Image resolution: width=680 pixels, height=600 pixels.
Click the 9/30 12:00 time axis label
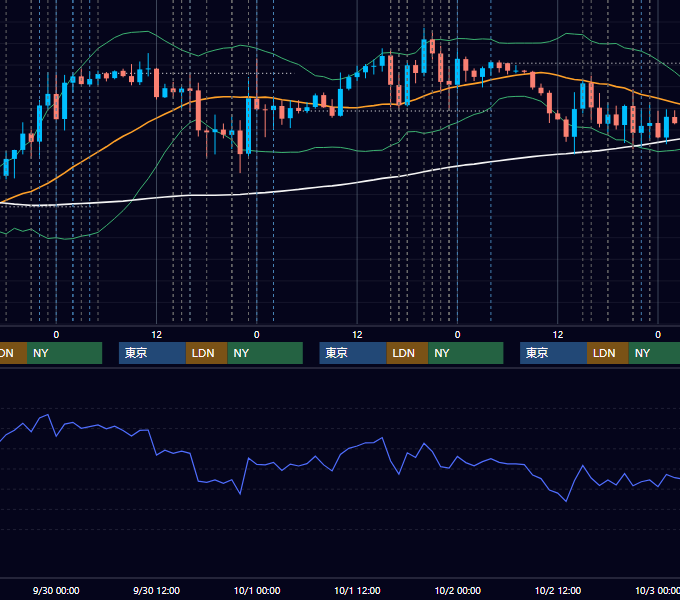tap(156, 590)
